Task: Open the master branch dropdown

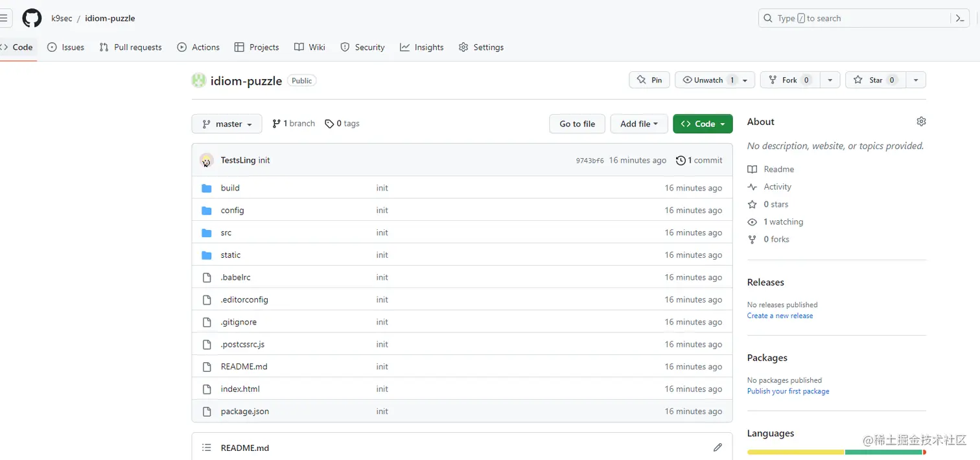Action: pos(227,124)
